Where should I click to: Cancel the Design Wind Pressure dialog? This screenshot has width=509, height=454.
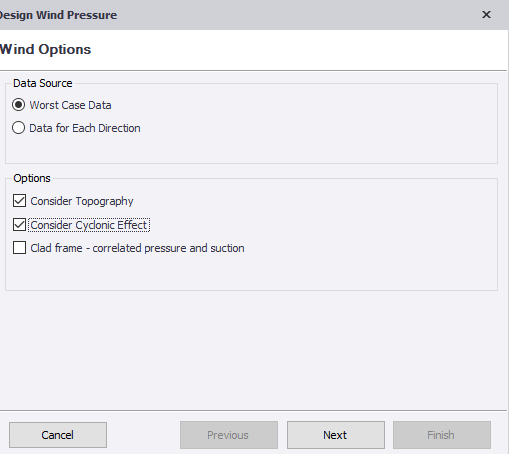pos(58,435)
